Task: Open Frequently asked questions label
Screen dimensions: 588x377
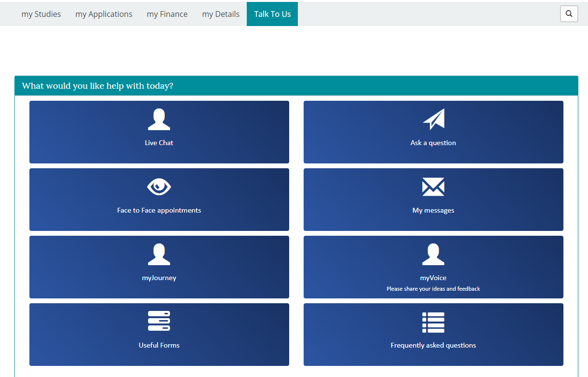Action: point(433,345)
